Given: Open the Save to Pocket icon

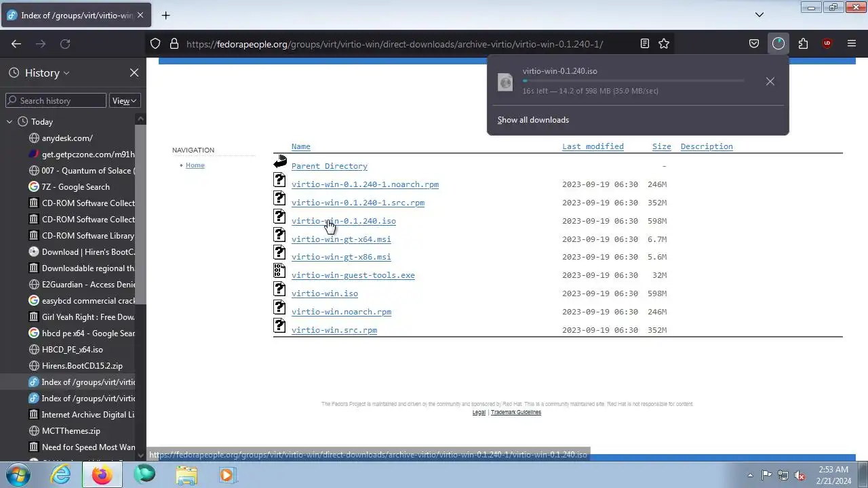Looking at the screenshot, I should point(754,43).
